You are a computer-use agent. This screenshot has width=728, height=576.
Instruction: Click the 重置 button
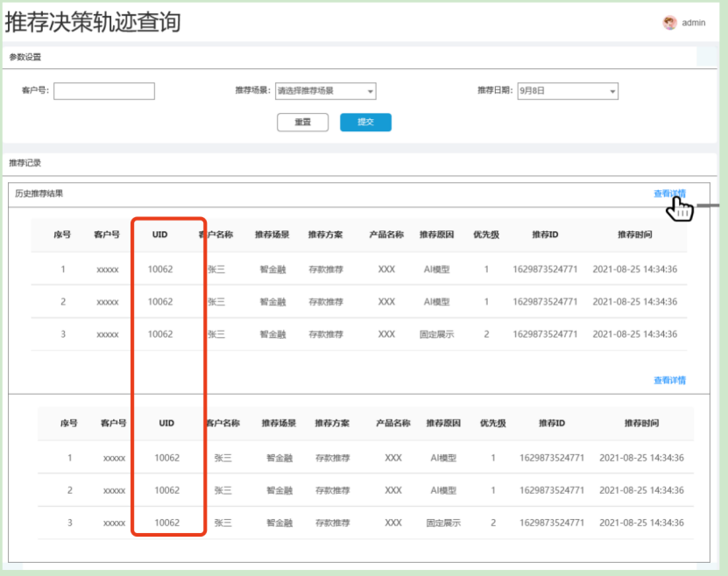click(x=302, y=123)
